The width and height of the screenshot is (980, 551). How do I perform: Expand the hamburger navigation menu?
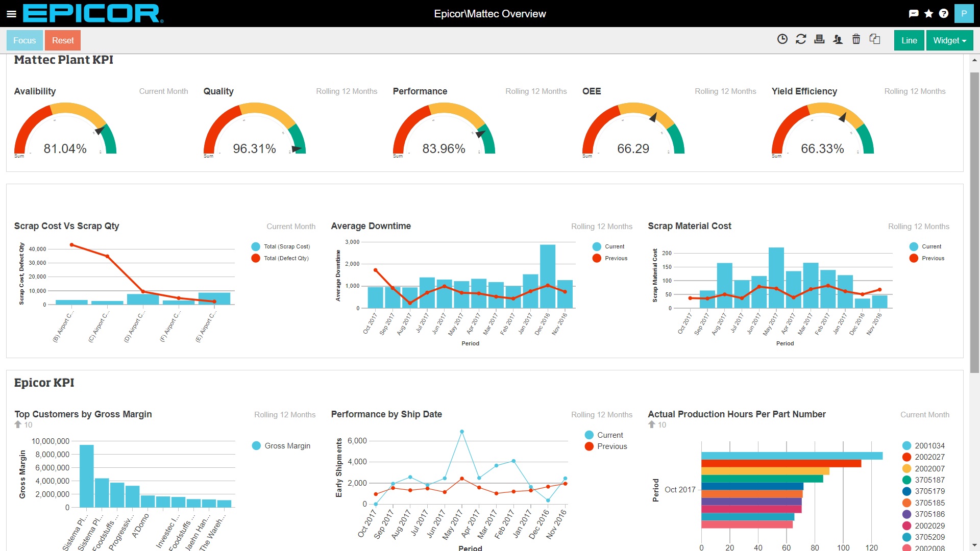click(x=11, y=14)
